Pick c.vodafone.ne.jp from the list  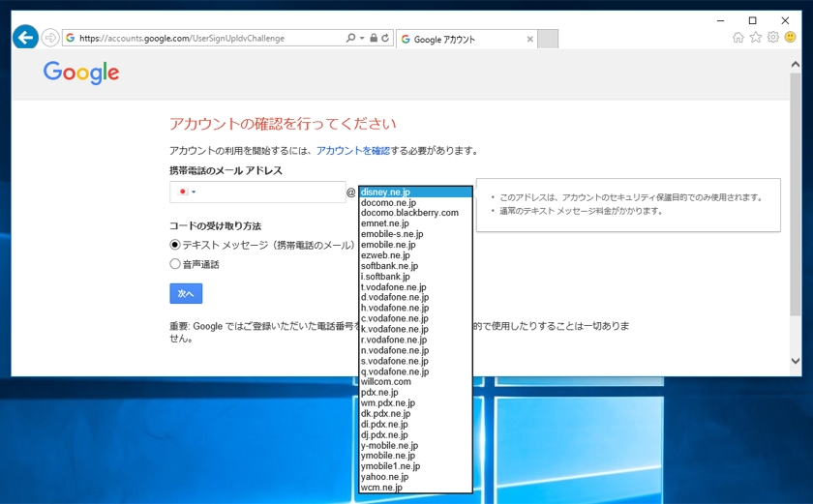pyautogui.click(x=415, y=318)
